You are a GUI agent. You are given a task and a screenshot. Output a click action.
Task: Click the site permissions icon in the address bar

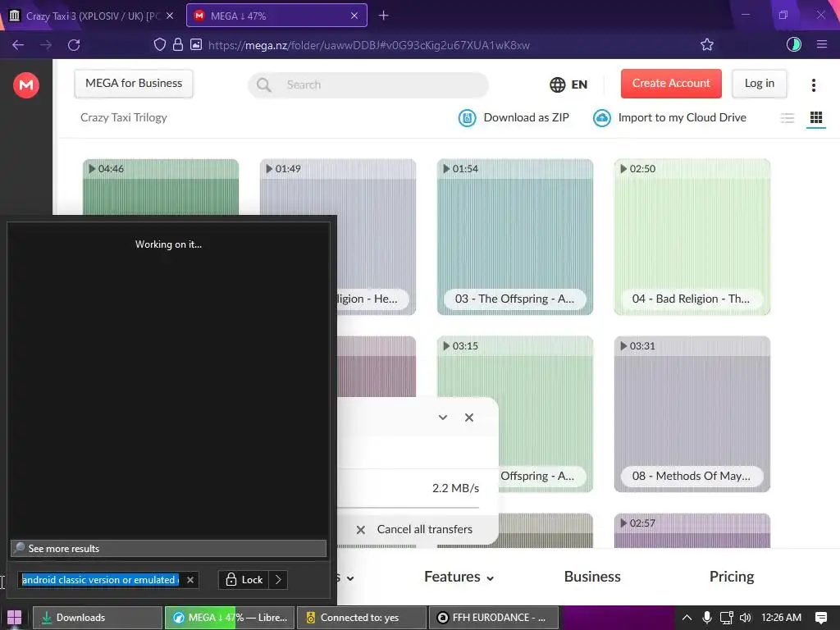196,44
